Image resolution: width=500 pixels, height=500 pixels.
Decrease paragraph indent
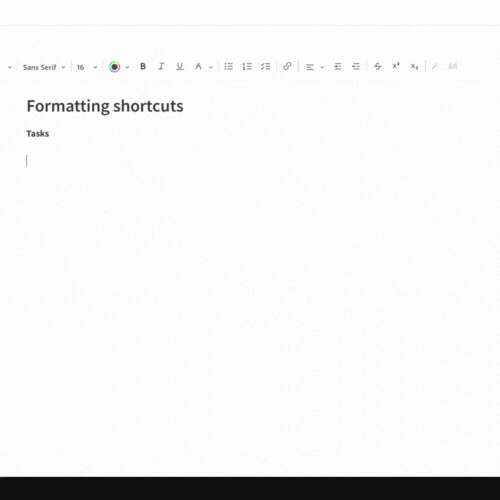point(356,67)
